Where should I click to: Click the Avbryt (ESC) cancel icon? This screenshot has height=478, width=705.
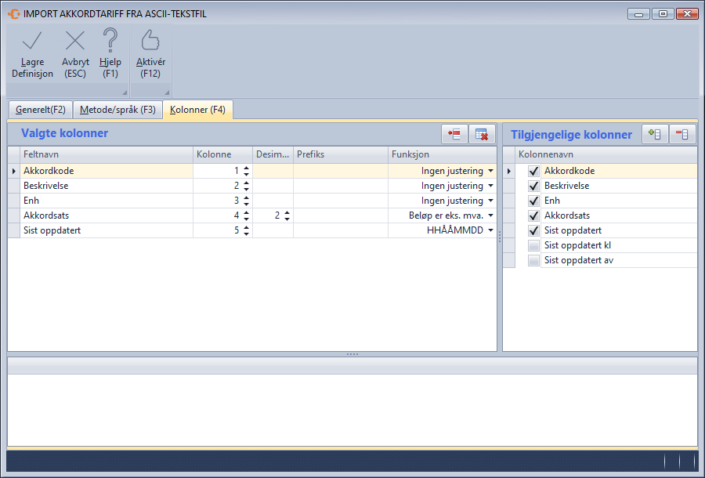(x=75, y=41)
